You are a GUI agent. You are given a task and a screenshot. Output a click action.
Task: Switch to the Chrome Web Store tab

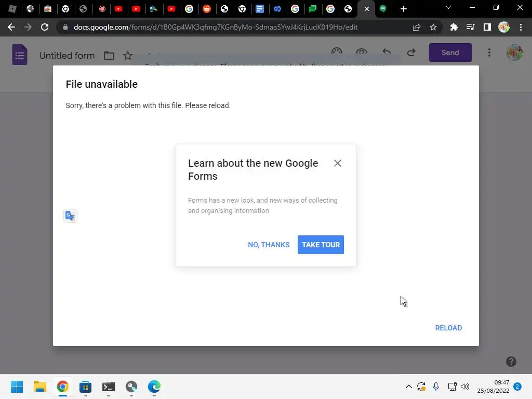tap(48, 9)
